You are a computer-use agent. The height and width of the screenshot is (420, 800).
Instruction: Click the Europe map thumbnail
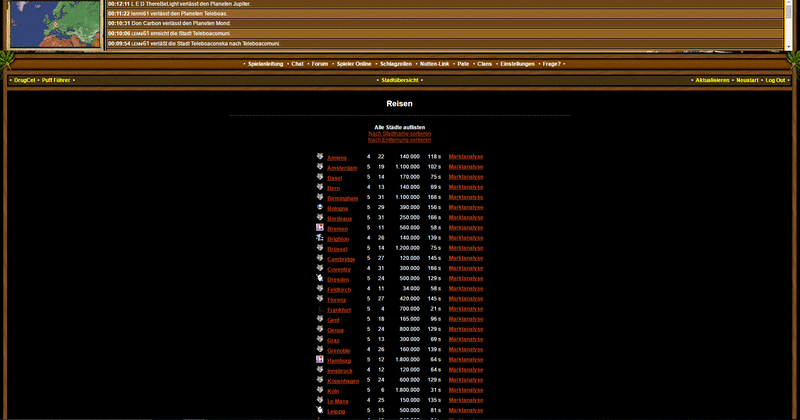tap(55, 24)
